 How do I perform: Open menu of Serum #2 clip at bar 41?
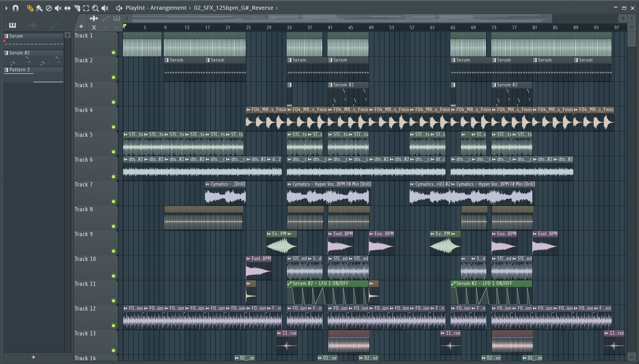[x=330, y=85]
